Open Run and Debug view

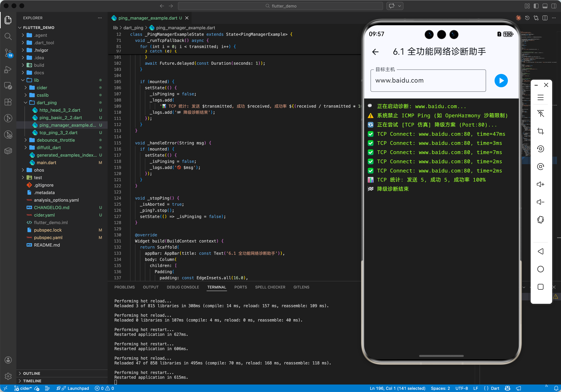pos(8,70)
